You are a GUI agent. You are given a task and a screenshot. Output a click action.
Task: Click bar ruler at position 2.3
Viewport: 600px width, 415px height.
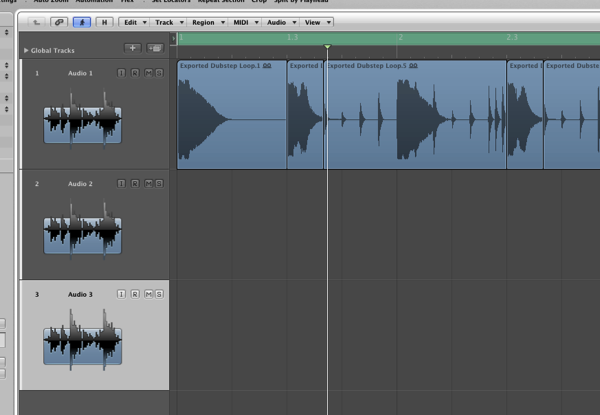(x=512, y=37)
